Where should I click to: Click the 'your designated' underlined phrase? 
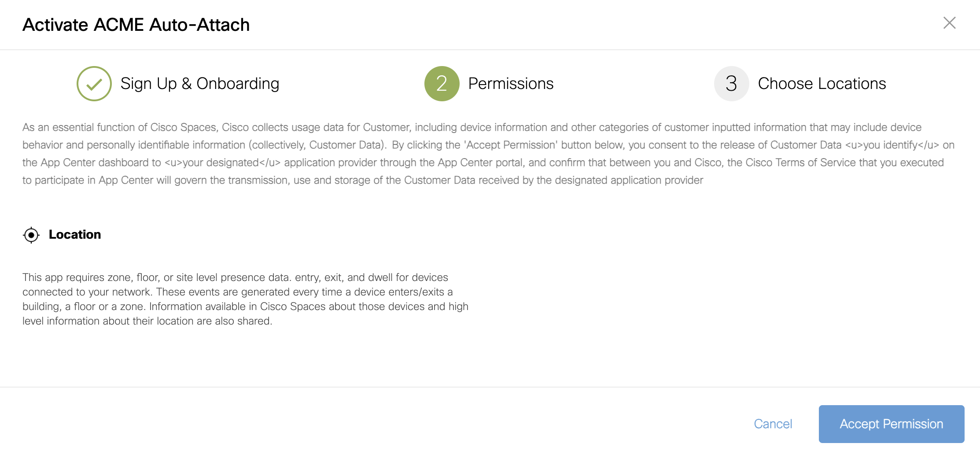222,163
